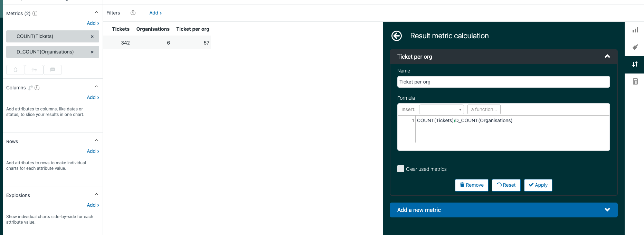Click the Filters info icon
The width and height of the screenshot is (644, 235).
point(133,13)
